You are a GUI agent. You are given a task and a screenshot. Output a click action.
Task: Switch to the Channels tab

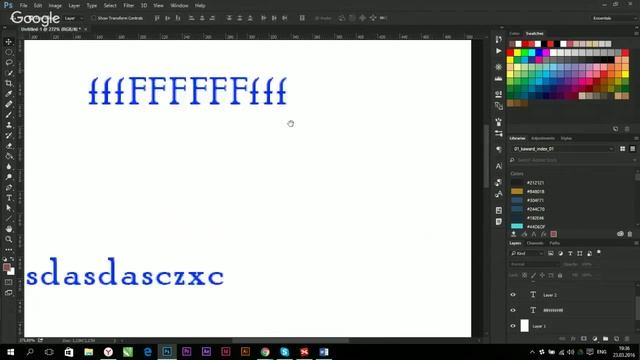click(x=535, y=243)
